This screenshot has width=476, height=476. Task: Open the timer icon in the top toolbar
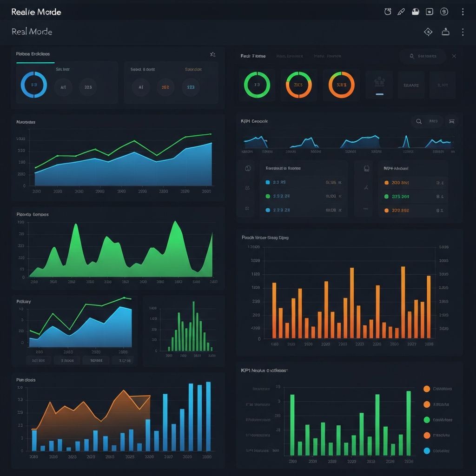coord(388,12)
